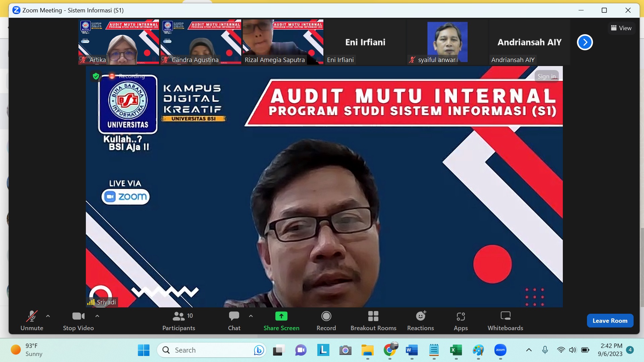Expand chat options arrow next to Chat
The image size is (644, 362).
click(251, 316)
